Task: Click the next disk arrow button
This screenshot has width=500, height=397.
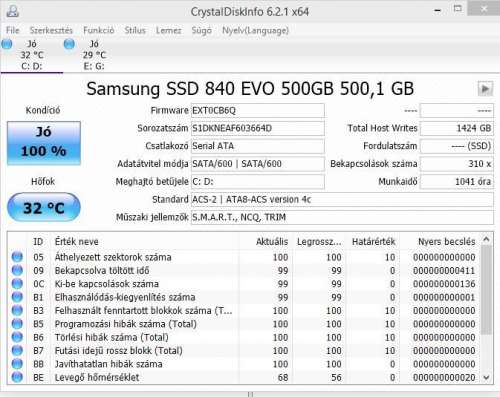Action: 485,89
